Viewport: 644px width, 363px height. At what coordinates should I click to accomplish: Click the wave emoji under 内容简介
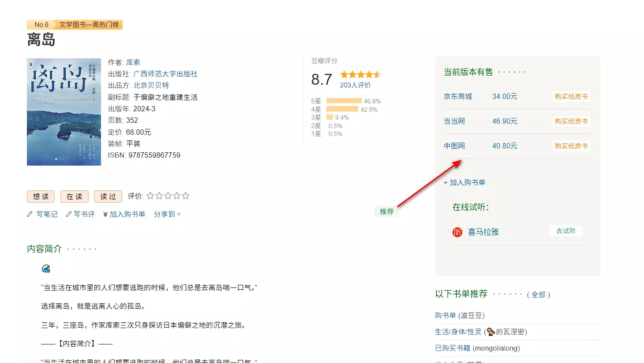(46, 268)
